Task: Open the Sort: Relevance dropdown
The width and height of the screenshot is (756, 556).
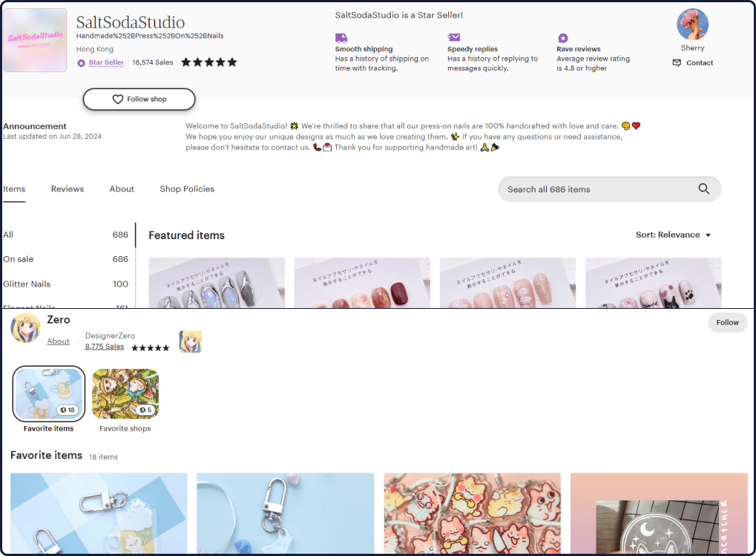Action: click(x=673, y=235)
